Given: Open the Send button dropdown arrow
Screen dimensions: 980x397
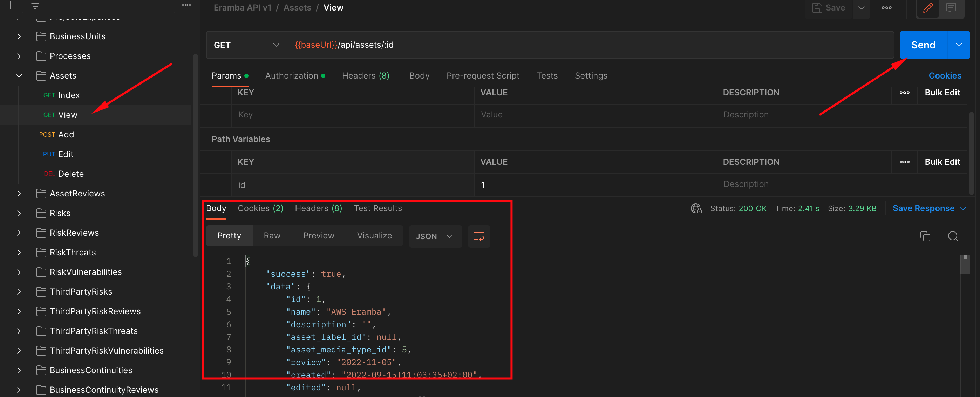Looking at the screenshot, I should (x=959, y=45).
